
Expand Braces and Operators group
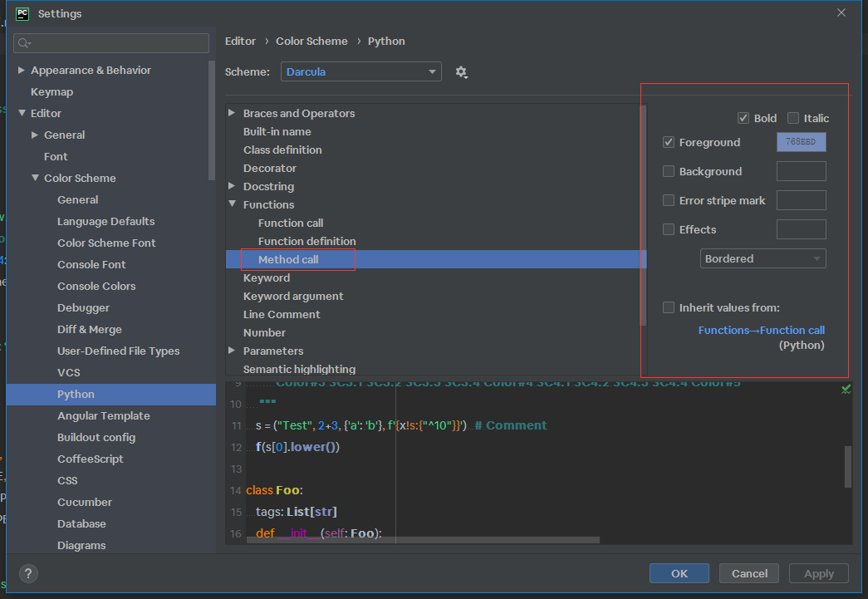tap(232, 112)
